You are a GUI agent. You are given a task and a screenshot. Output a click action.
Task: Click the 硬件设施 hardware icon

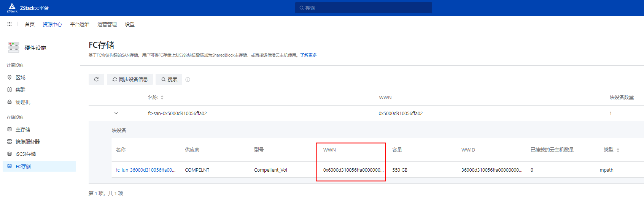(14, 47)
